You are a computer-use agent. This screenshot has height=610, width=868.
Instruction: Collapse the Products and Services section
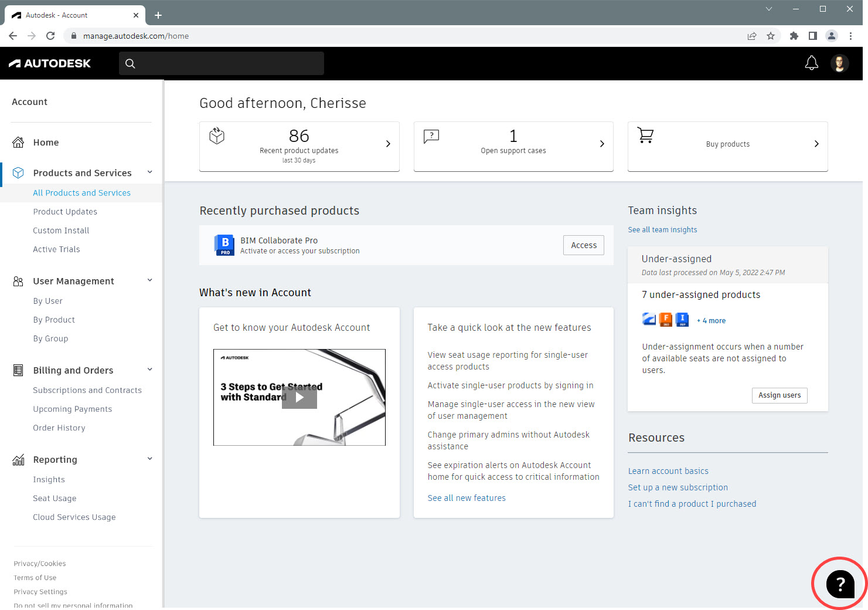click(x=150, y=172)
